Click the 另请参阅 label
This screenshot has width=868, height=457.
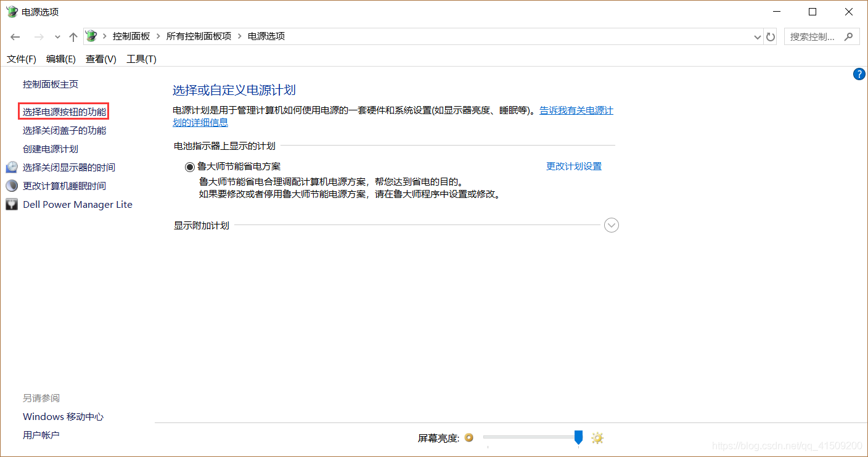click(x=41, y=398)
